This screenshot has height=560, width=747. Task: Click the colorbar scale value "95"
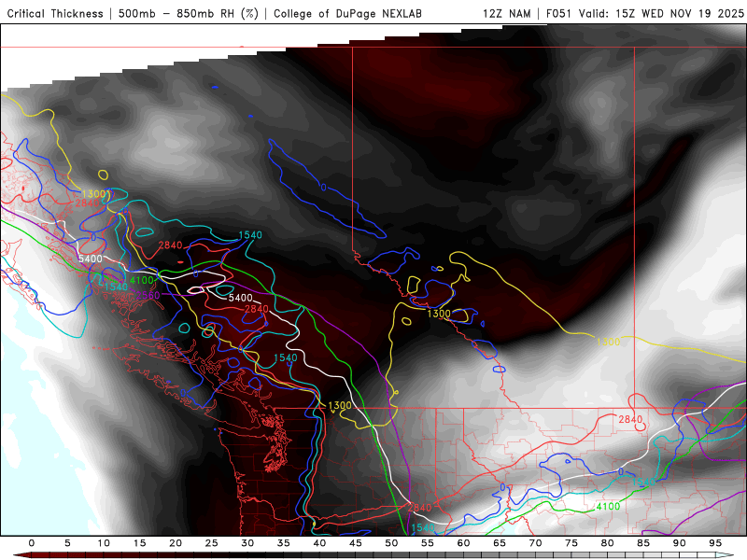pyautogui.click(x=715, y=543)
